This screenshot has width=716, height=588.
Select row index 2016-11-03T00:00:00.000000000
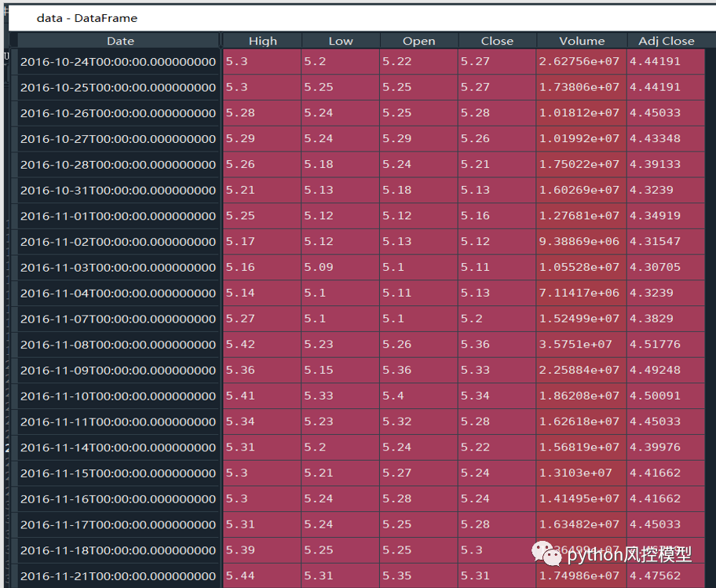[x=119, y=267]
